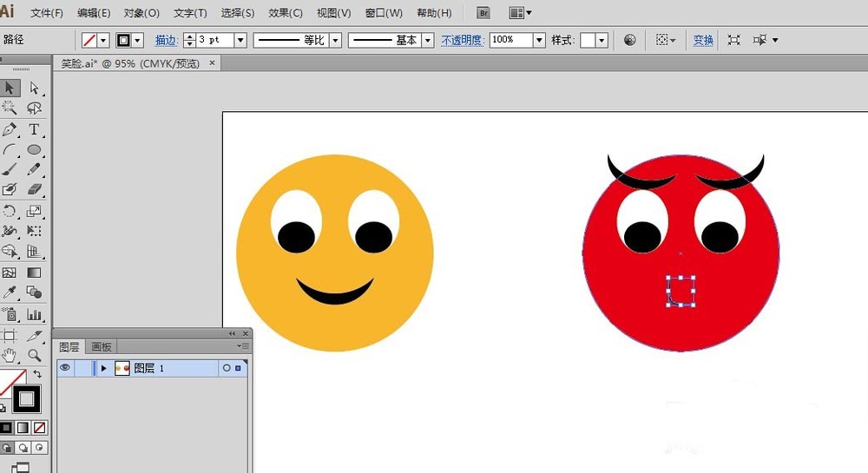This screenshot has width=868, height=473.
Task: Pick the Hand tool
Action: point(10,355)
